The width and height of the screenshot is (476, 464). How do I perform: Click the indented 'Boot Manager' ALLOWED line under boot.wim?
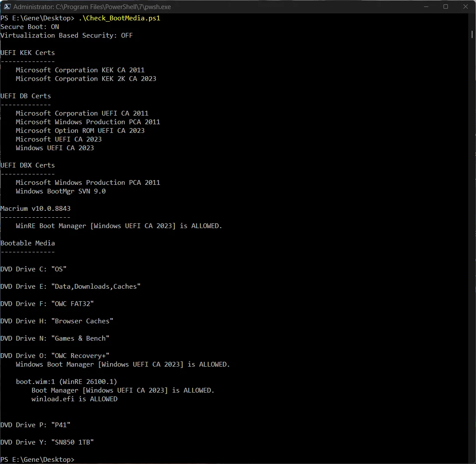(x=123, y=390)
